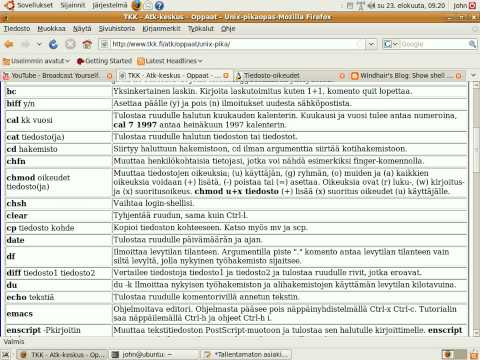The height and width of the screenshot is (360, 480).
Task: Click the 'Valmis' status bar text
Action: (x=14, y=342)
